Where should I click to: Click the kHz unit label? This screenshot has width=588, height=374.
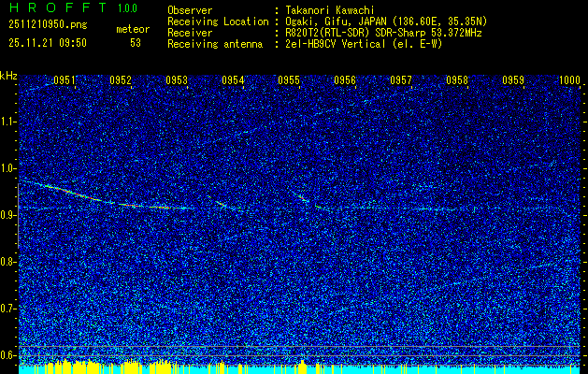click(8, 76)
